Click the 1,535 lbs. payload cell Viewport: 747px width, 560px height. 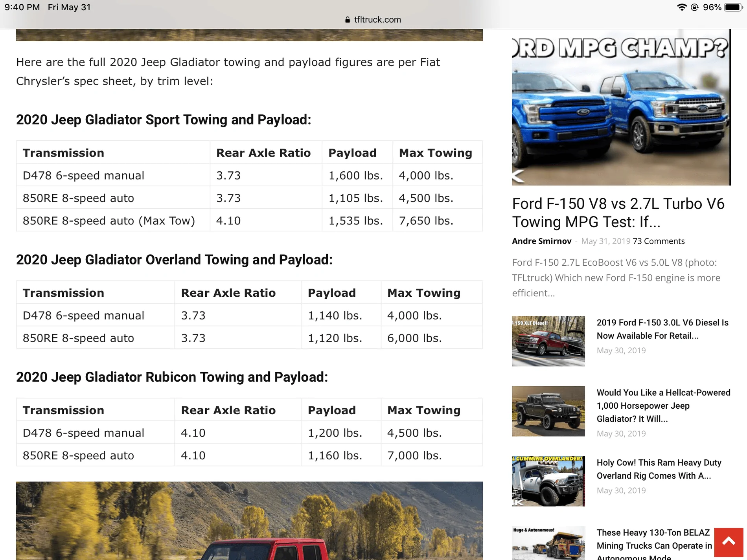357,220
